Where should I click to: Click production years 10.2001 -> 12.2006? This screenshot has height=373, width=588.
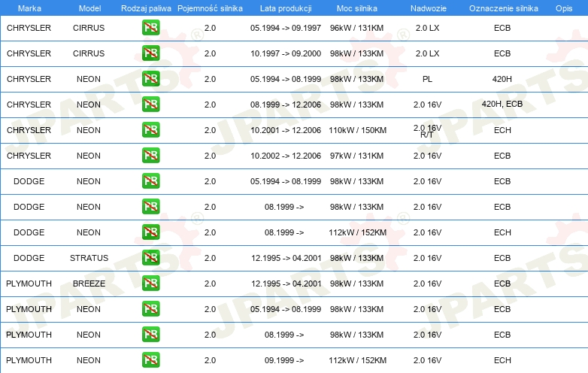(286, 130)
